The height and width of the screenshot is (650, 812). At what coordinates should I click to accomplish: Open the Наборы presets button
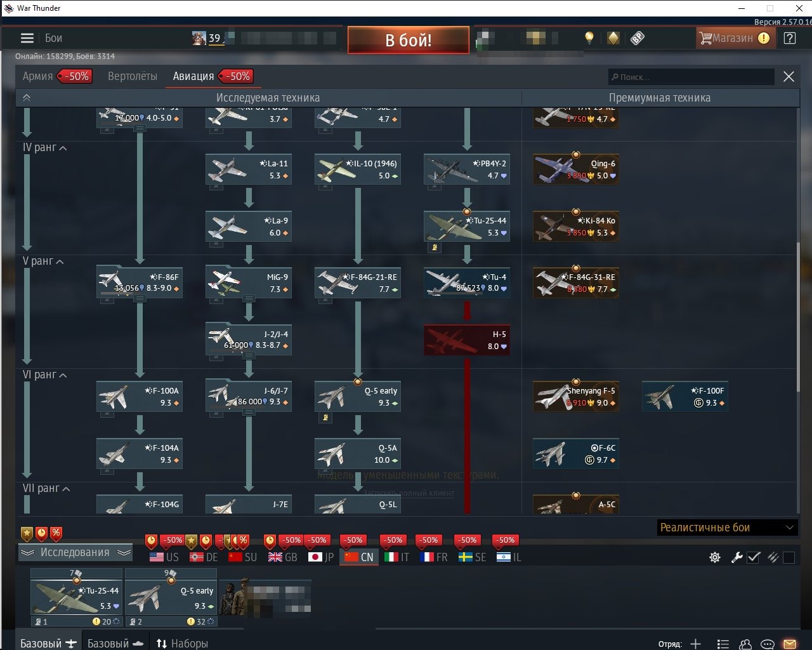[182, 644]
